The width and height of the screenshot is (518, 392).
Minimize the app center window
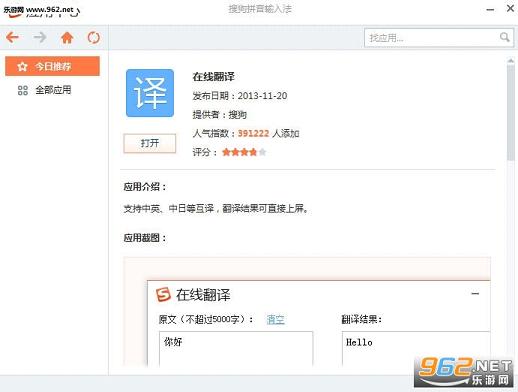pos(490,10)
